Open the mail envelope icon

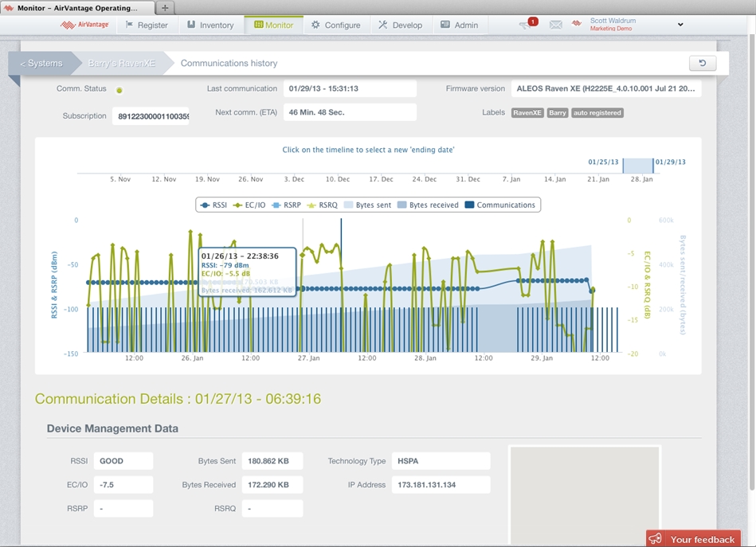pyautogui.click(x=555, y=25)
